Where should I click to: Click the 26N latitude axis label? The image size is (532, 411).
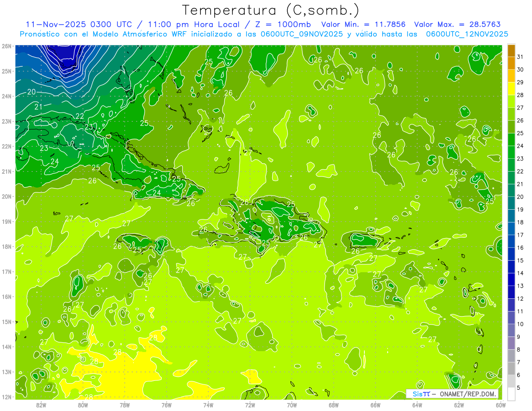tap(7, 46)
